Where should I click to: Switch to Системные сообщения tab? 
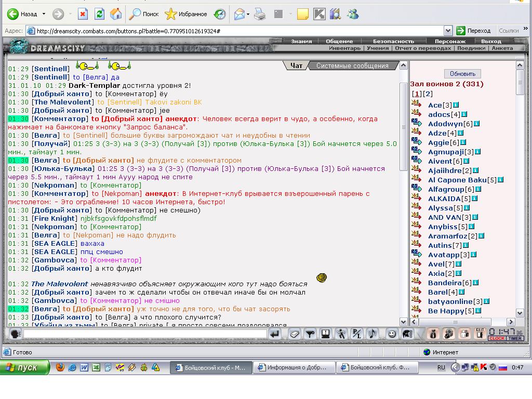[x=352, y=65]
